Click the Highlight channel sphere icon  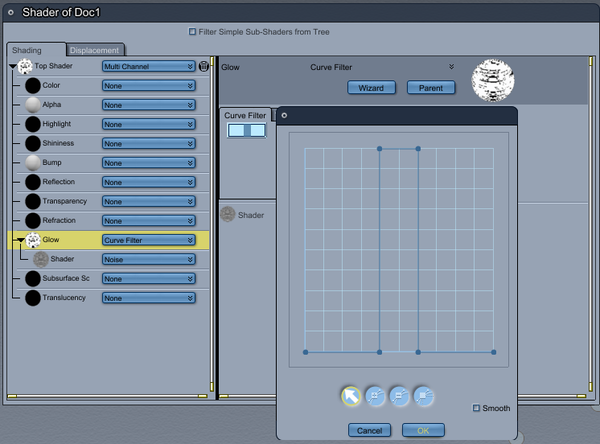point(33,124)
